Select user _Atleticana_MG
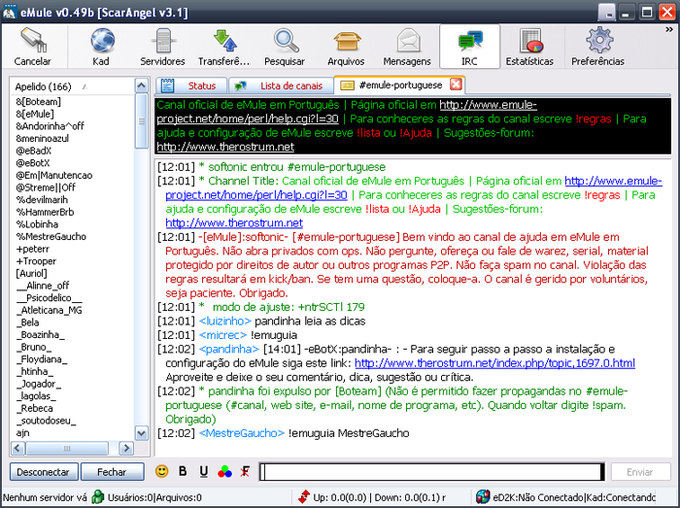 click(49, 310)
